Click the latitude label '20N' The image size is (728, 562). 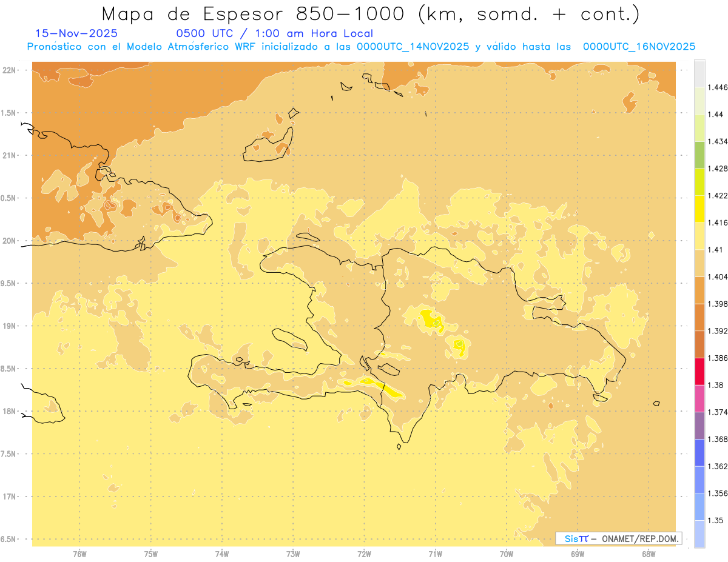pos(9,241)
